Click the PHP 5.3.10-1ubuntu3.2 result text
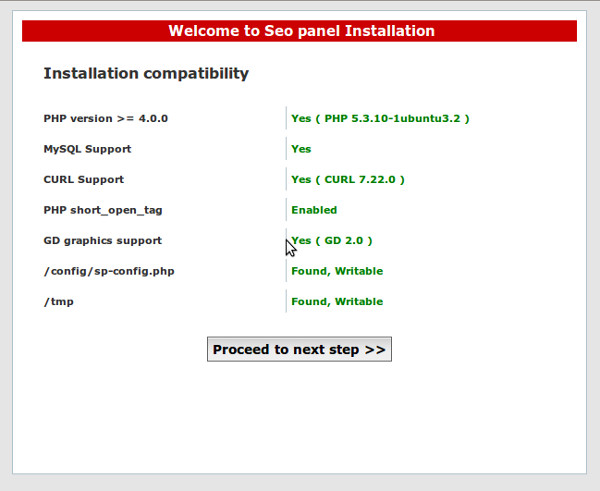This screenshot has height=491, width=600. (x=380, y=119)
